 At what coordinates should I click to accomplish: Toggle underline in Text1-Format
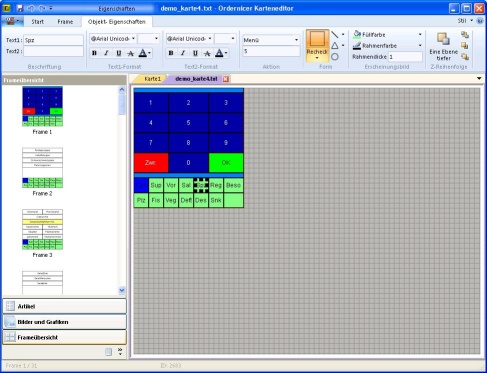coord(118,53)
